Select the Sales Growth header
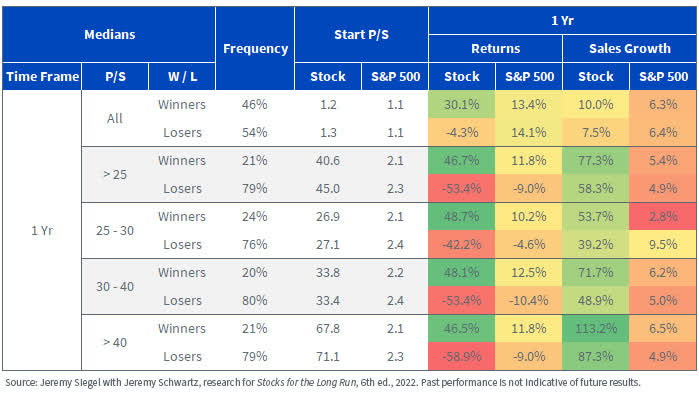 629,48
